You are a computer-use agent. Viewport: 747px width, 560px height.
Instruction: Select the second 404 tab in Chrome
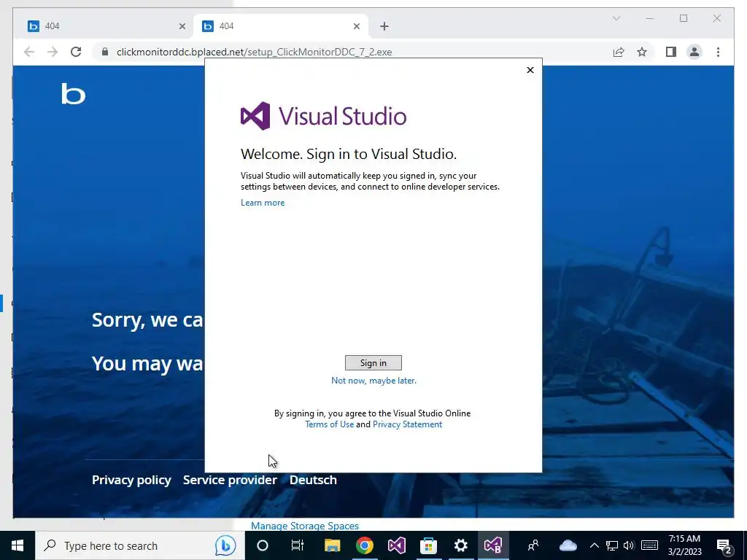(281, 26)
